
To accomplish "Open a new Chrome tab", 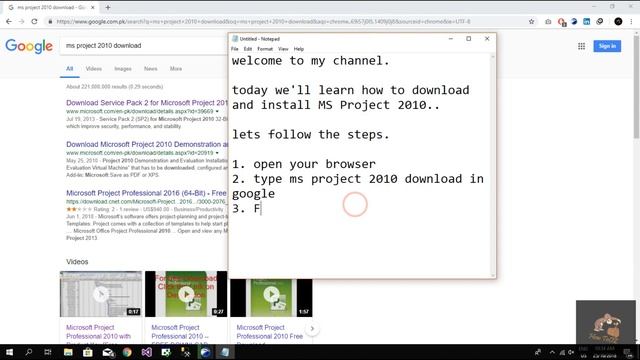I will tap(108, 7).
